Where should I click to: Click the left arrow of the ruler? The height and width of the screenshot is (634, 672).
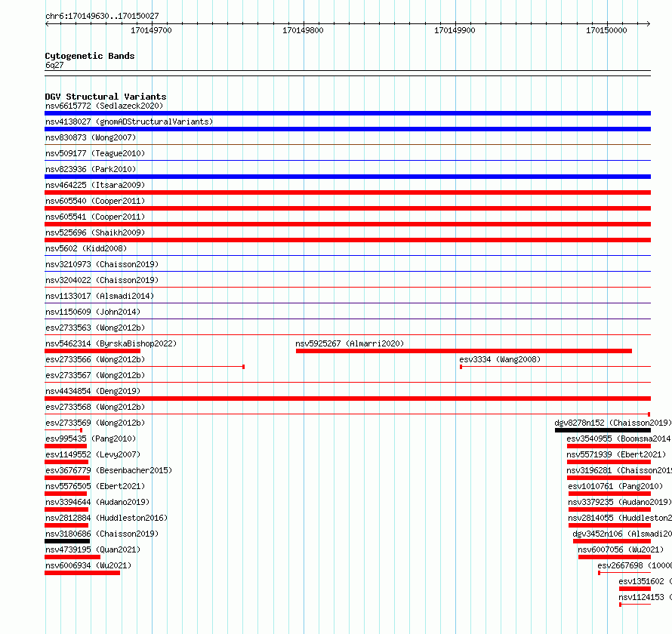point(47,23)
